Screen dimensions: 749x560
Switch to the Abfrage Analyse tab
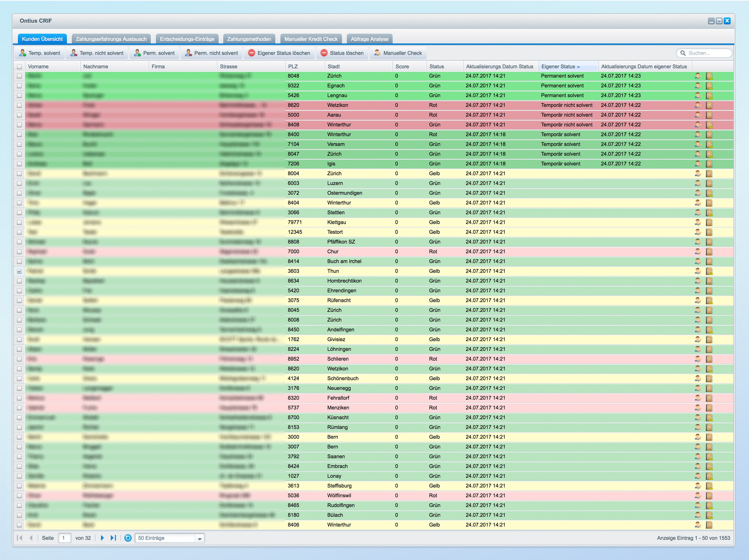369,39
